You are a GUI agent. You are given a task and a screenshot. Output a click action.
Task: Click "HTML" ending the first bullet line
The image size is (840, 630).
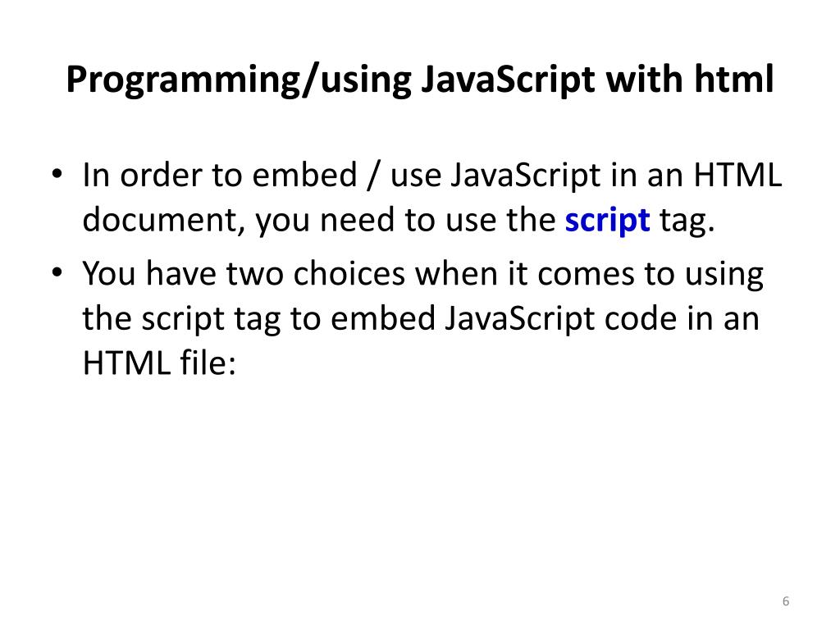coord(740,176)
